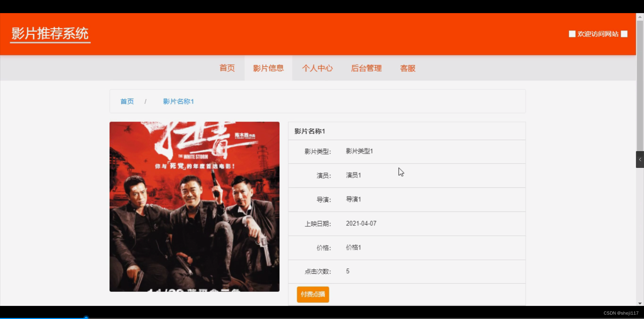
Task: Open the 影片名称1 breadcrumb link
Action: point(178,101)
